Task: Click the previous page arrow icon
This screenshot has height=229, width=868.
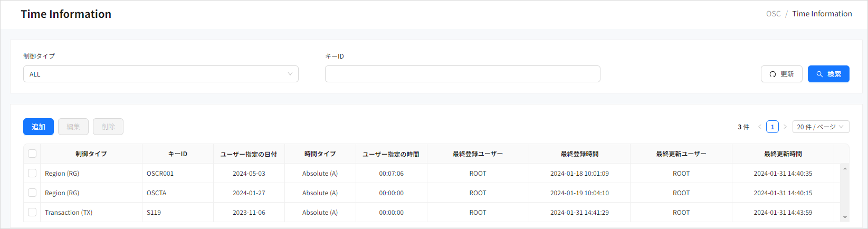Action: [759, 127]
